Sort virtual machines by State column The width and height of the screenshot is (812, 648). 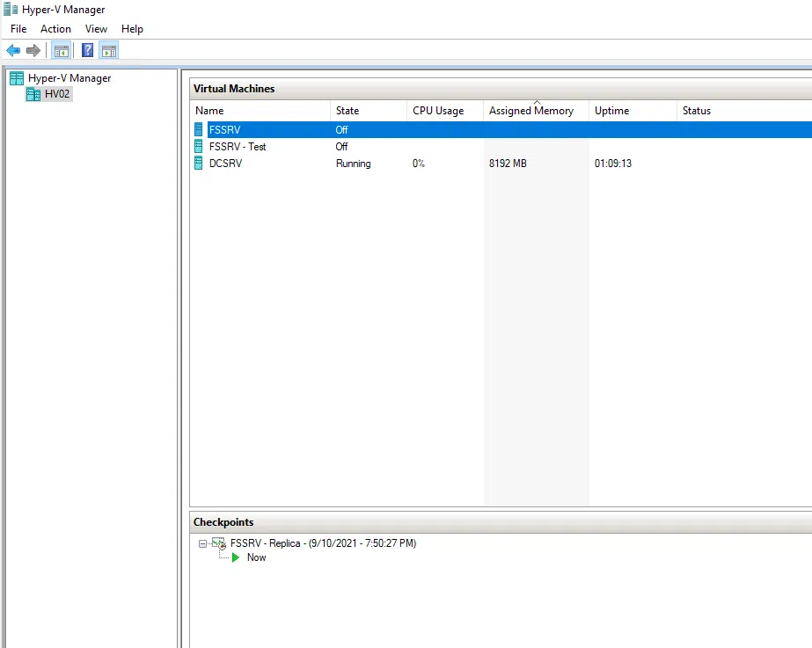(347, 111)
